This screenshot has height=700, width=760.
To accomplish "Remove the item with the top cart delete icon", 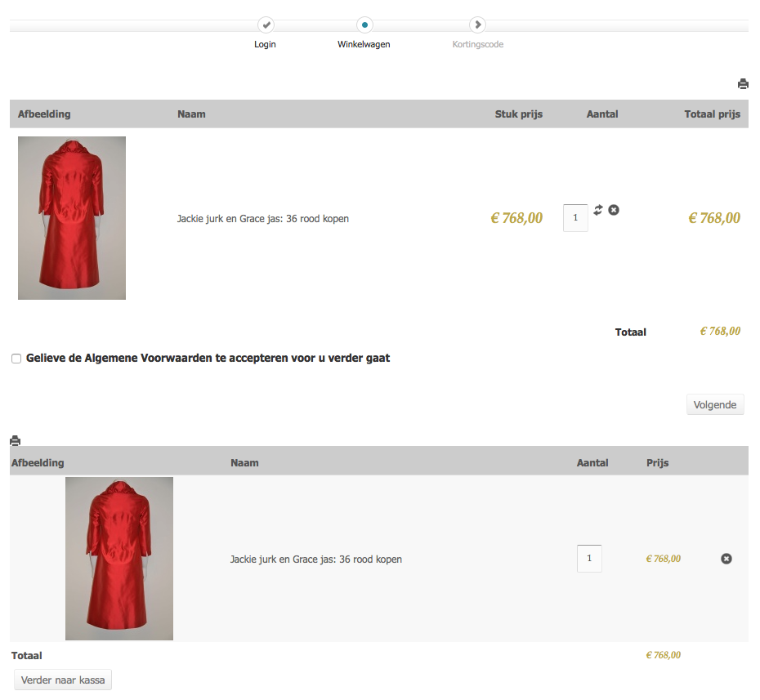I will coord(614,210).
